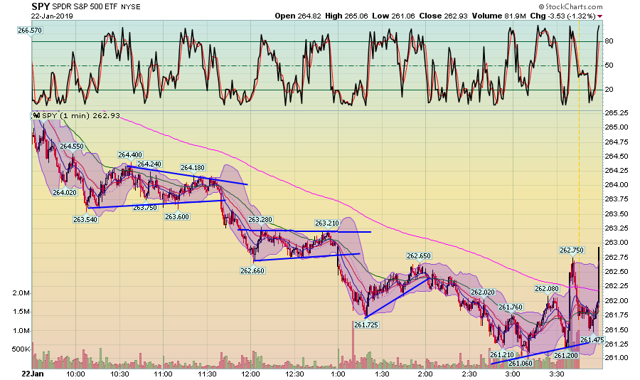640x380 pixels.
Task: Click the Volume 81.9M value
Action: (x=499, y=16)
